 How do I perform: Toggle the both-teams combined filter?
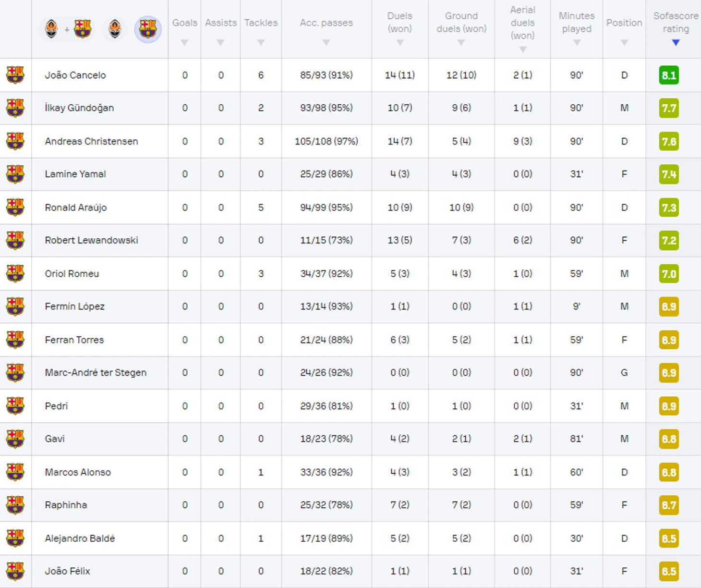coord(67,29)
